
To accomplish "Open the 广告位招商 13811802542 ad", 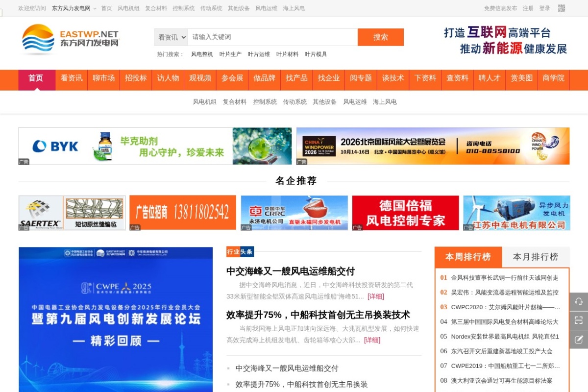I will point(183,213).
